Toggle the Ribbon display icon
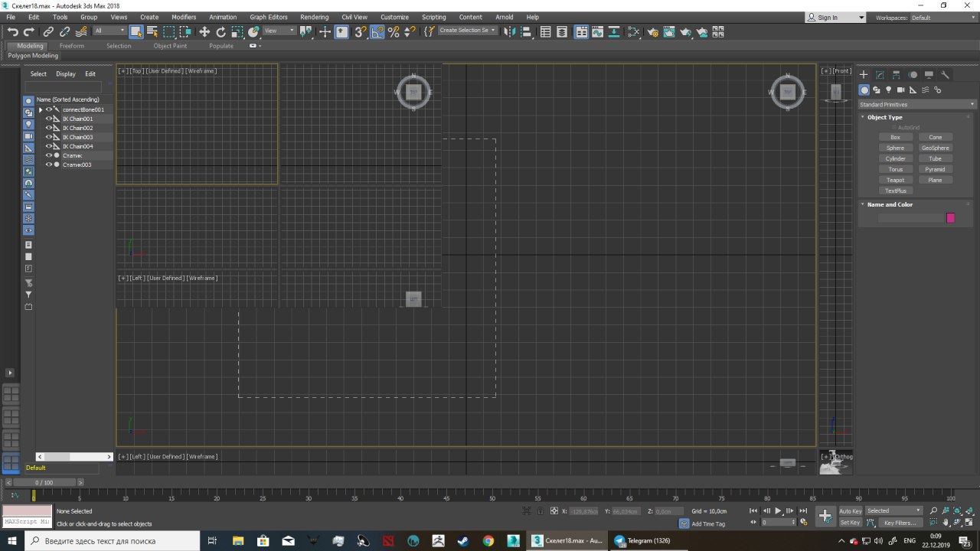 [582, 31]
